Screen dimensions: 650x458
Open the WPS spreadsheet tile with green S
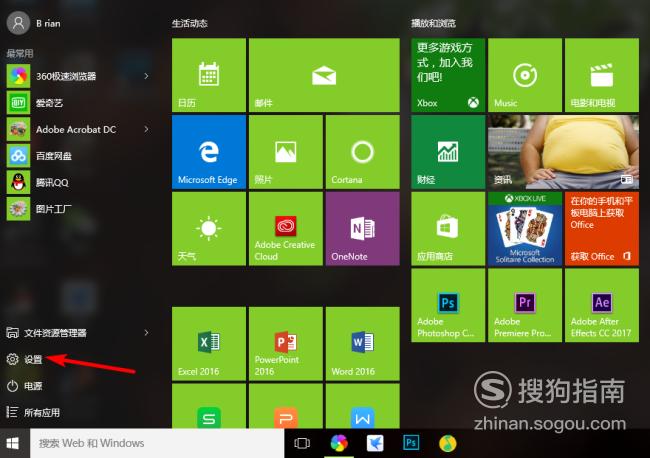209,406
